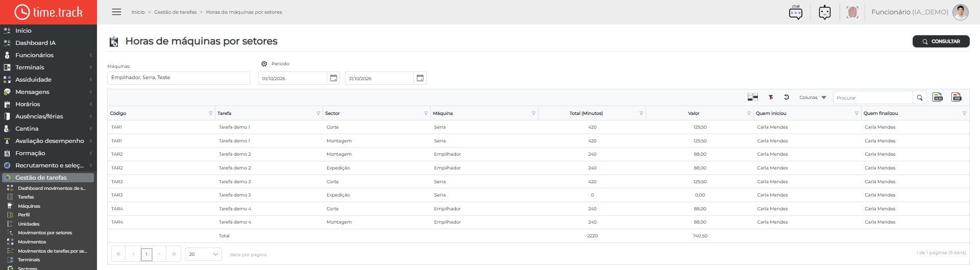Image resolution: width=980 pixels, height=270 pixels.
Task: Go to the last page of results
Action: 174,254
